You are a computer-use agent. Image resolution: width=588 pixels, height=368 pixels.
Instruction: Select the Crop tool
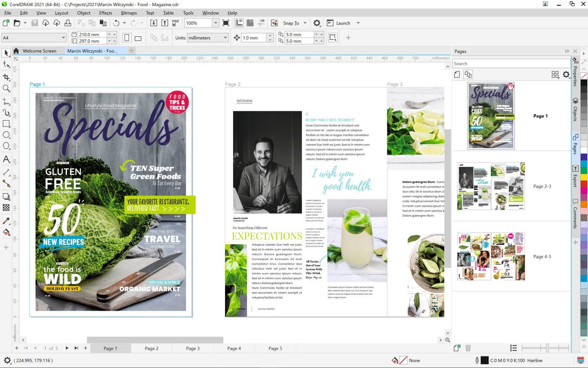(x=6, y=77)
